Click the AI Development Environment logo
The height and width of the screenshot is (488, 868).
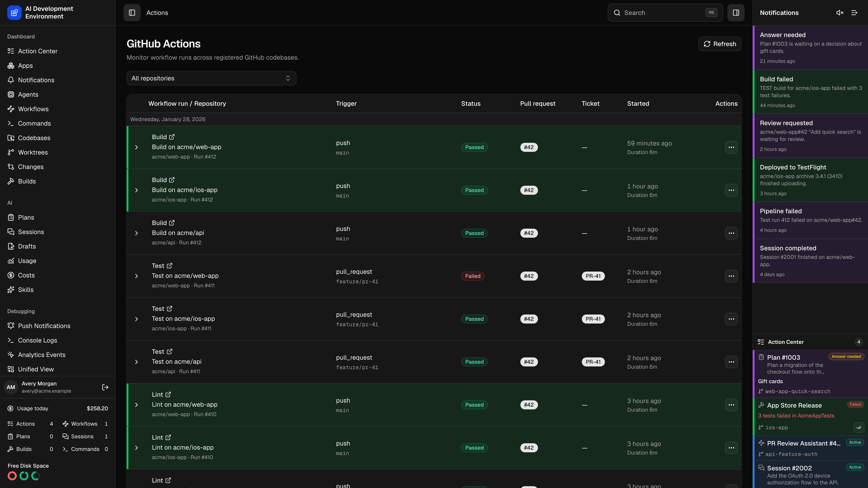tap(14, 12)
